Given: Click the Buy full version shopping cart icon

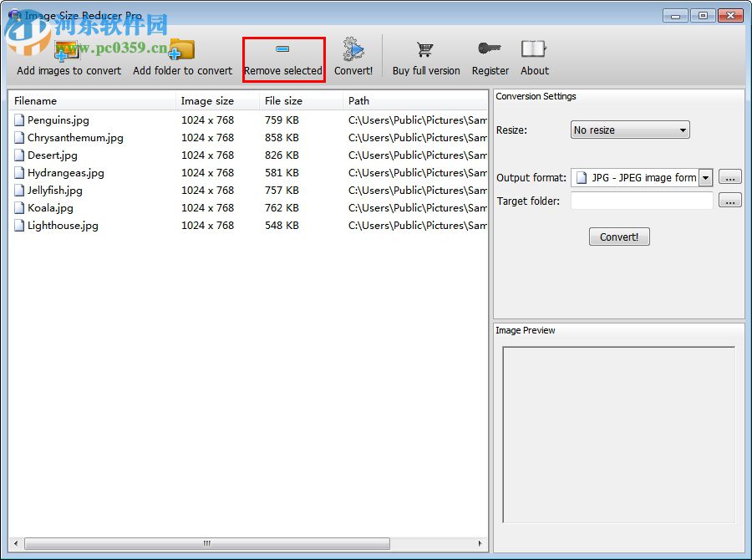Looking at the screenshot, I should 425,48.
